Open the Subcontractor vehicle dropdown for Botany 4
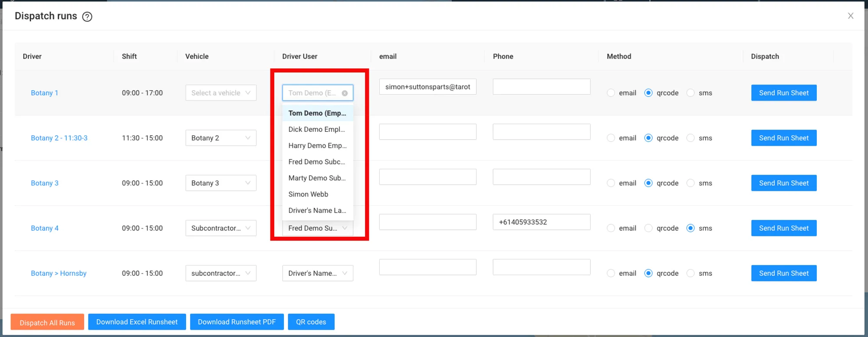 (221, 228)
